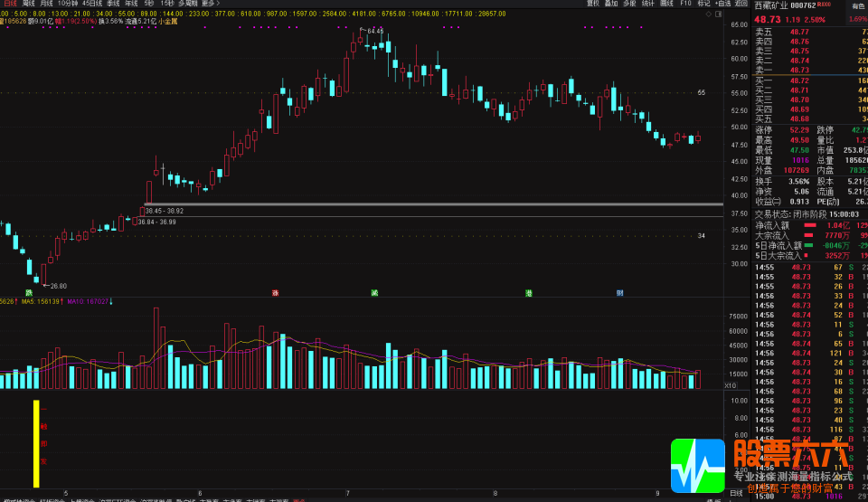Click the yellow signal bar in indicator panel

pos(36,443)
